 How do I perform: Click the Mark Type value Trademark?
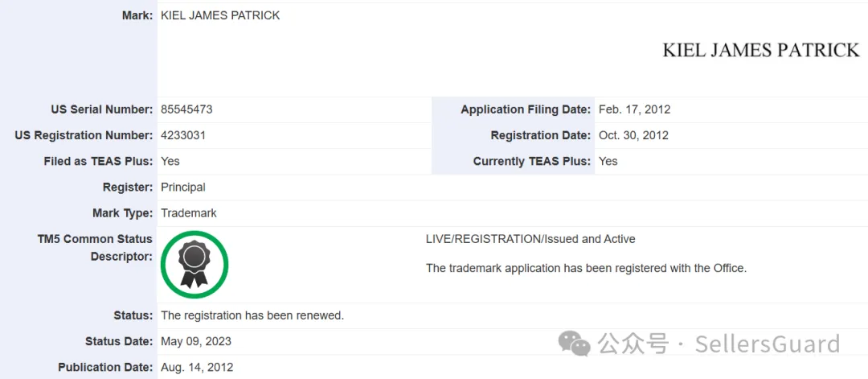(189, 213)
